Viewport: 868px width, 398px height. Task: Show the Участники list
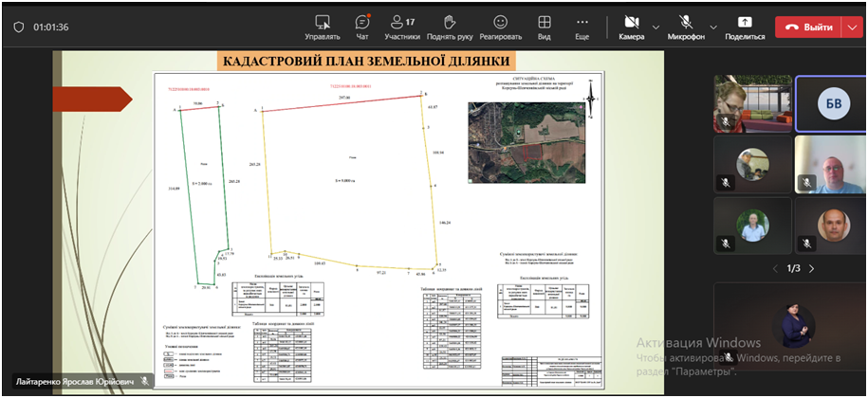click(x=402, y=27)
